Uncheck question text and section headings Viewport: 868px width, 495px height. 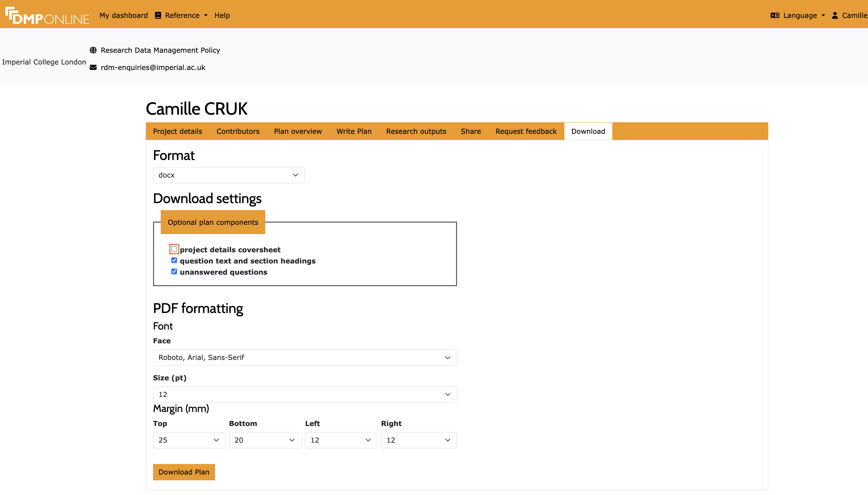point(174,260)
